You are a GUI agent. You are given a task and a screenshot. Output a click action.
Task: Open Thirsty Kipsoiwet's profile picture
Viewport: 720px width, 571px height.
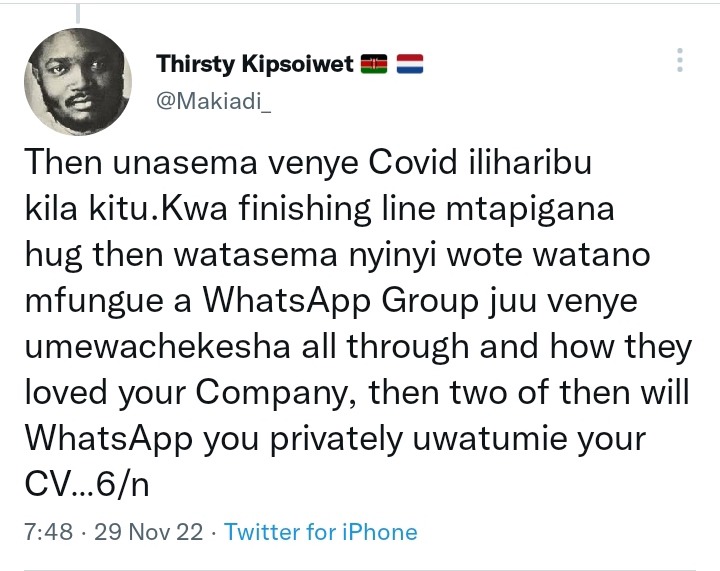coord(78,82)
